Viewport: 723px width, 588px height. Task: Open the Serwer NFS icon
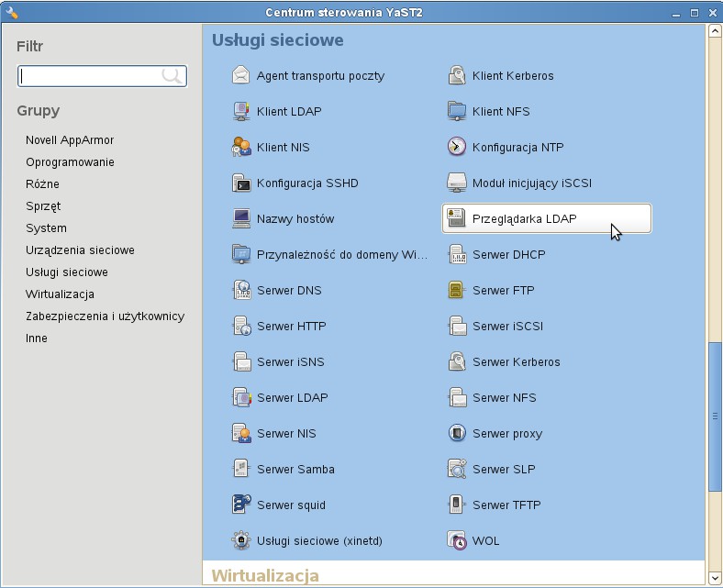(457, 397)
